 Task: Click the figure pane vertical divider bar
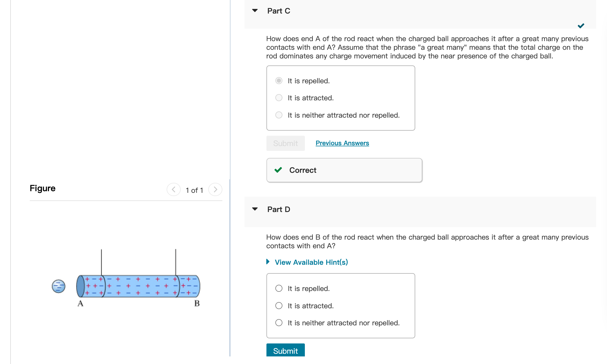click(x=230, y=268)
